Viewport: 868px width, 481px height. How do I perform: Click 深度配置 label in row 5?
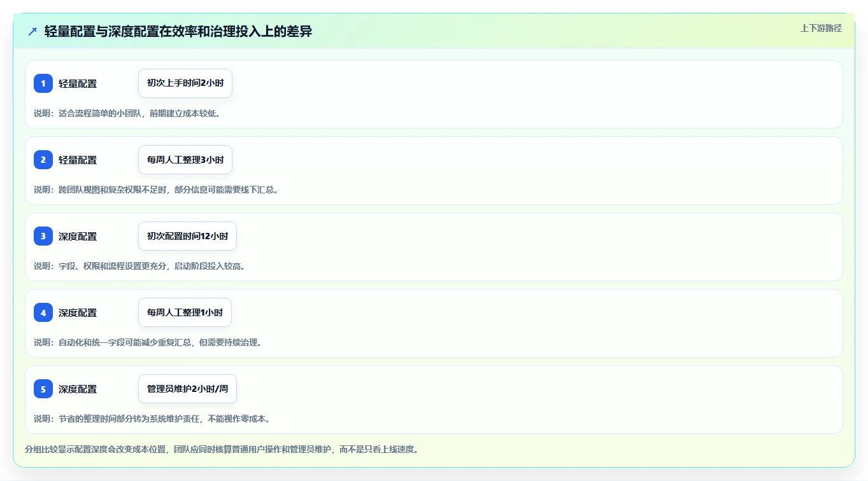[78, 389]
